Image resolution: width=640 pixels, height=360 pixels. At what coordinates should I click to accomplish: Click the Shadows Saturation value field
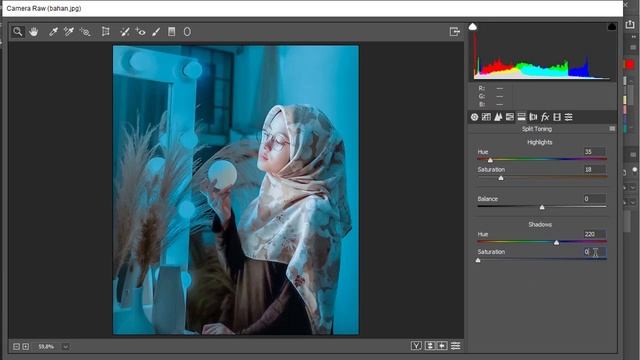pyautogui.click(x=595, y=252)
